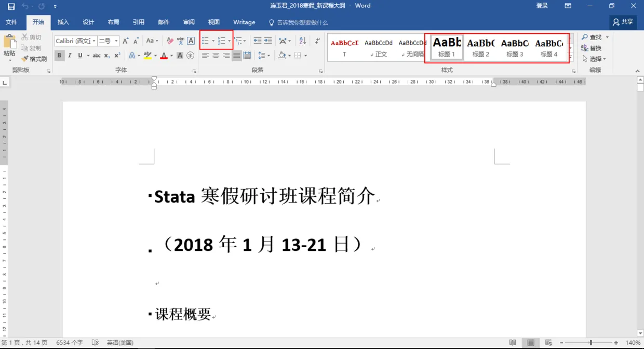Viewport: 644px width, 349px height.
Task: Apply the 标题 1 style
Action: [446, 46]
